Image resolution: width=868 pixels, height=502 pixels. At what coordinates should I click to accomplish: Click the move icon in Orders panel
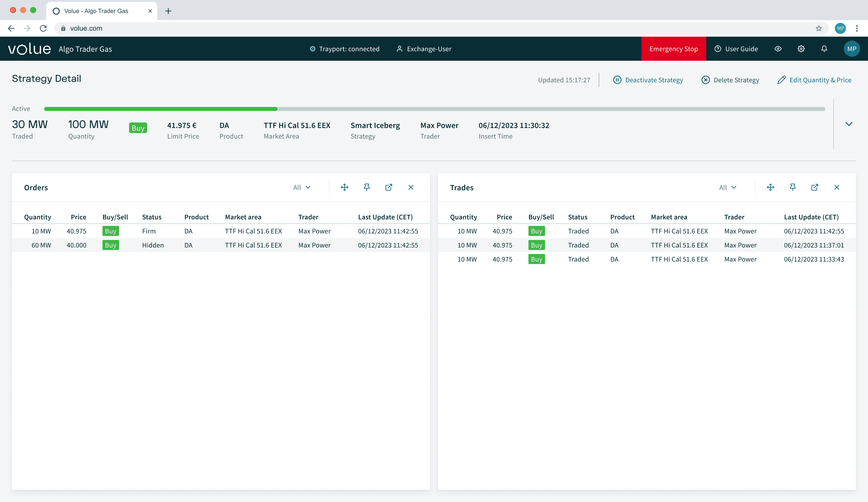(344, 187)
